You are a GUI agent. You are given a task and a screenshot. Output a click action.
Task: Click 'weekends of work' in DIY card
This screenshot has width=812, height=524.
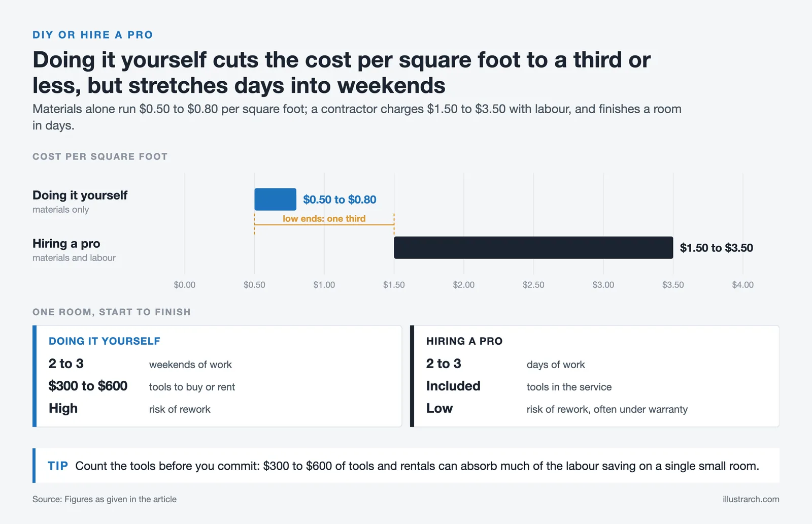pos(190,365)
